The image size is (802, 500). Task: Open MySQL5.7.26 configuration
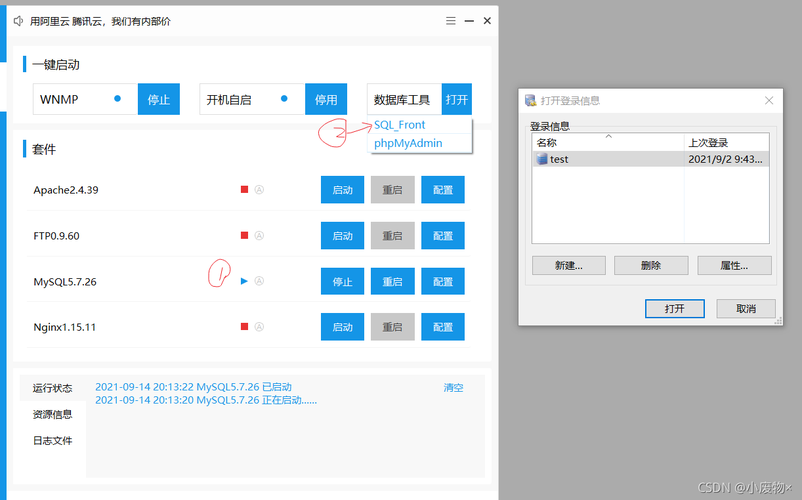tap(443, 281)
